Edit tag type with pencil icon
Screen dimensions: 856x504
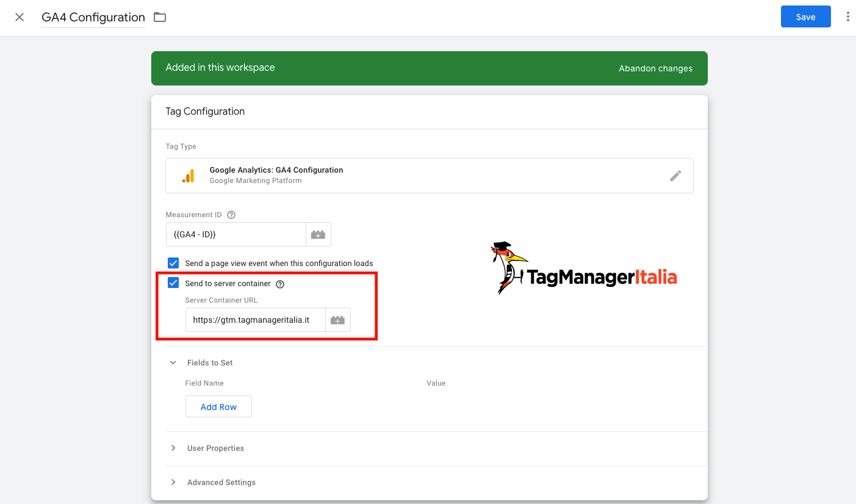(x=675, y=176)
